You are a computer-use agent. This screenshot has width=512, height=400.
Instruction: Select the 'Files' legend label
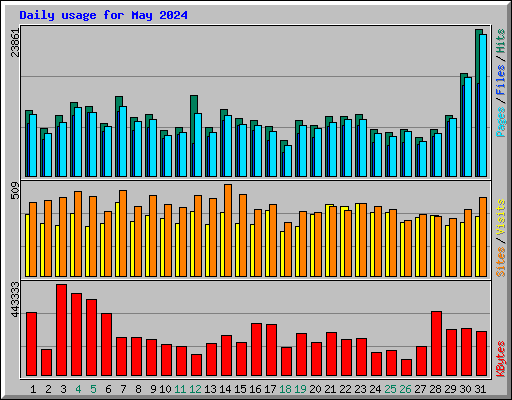click(x=500, y=79)
